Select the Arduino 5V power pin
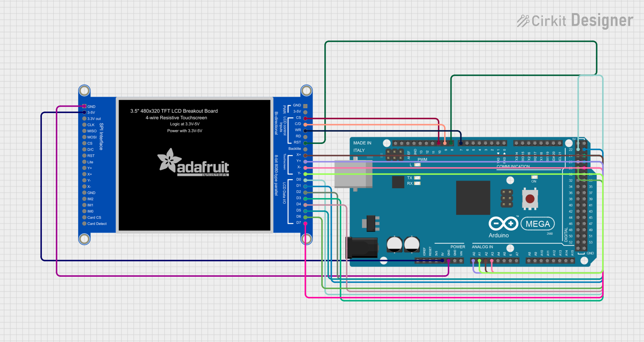 click(443, 261)
